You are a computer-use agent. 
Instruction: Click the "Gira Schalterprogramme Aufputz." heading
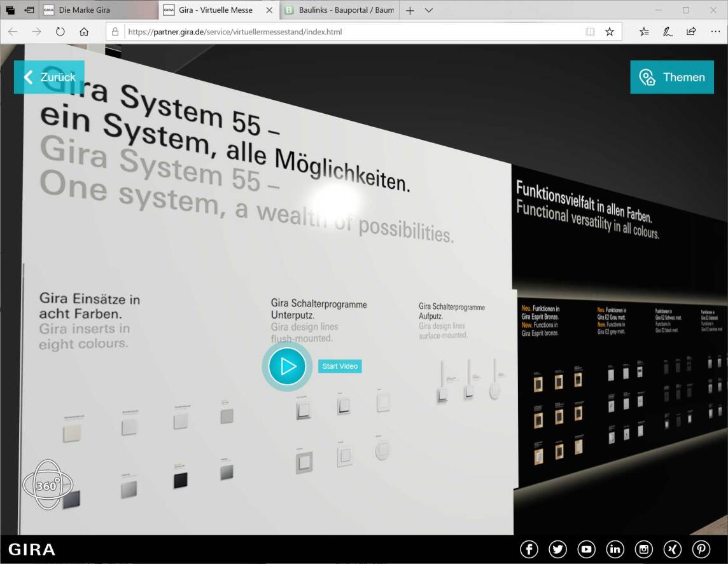pos(451,311)
